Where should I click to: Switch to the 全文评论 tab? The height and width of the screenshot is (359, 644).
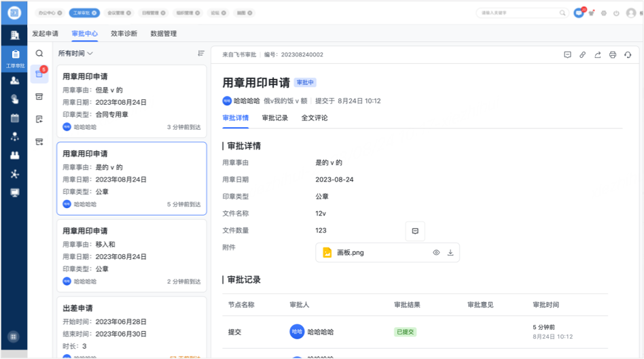pyautogui.click(x=315, y=118)
